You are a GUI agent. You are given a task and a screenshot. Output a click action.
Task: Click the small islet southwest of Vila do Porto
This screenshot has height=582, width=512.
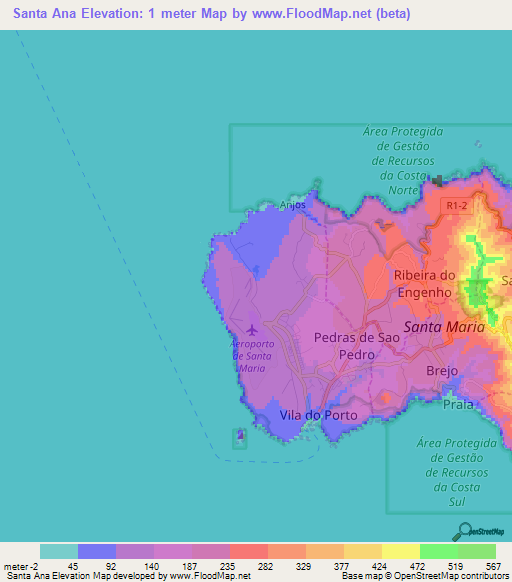click(240, 435)
